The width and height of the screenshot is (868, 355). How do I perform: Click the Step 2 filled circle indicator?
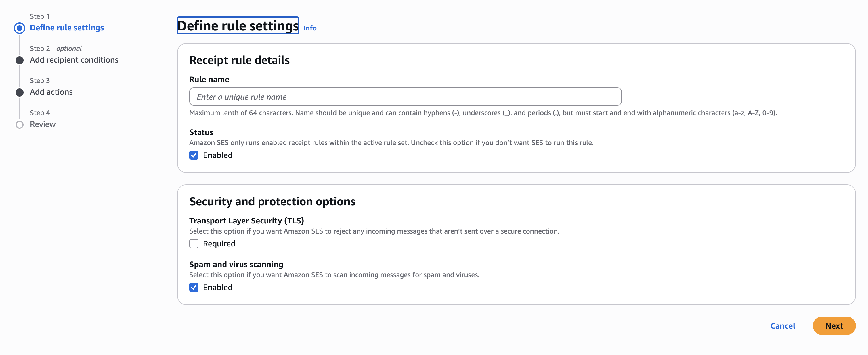(20, 60)
